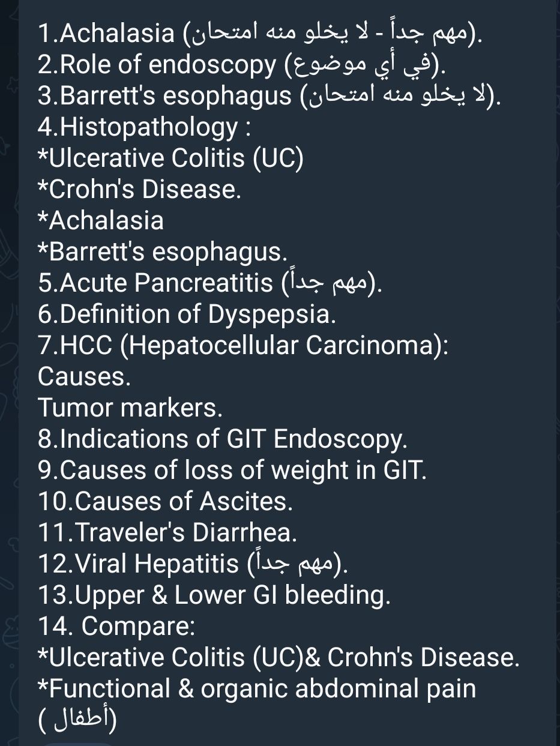The height and width of the screenshot is (746, 560).
Task: Click the '*Crohn's Disease.' bullet line
Action: pos(139,189)
